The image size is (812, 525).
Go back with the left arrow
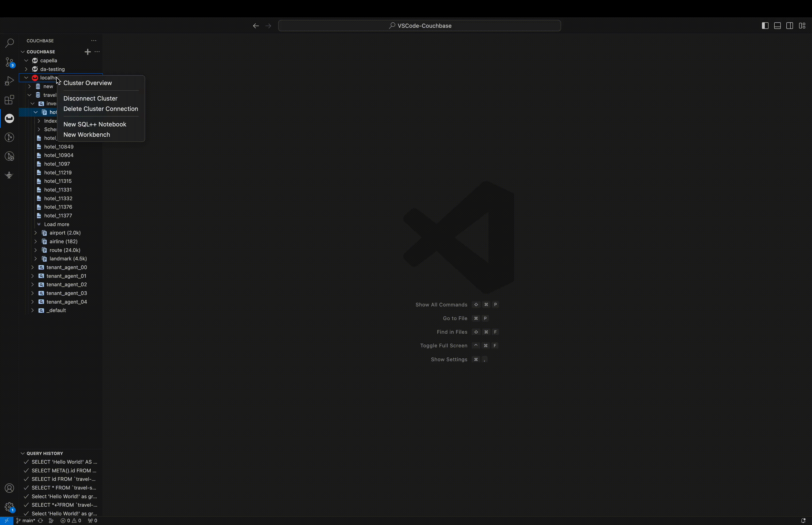click(x=256, y=26)
